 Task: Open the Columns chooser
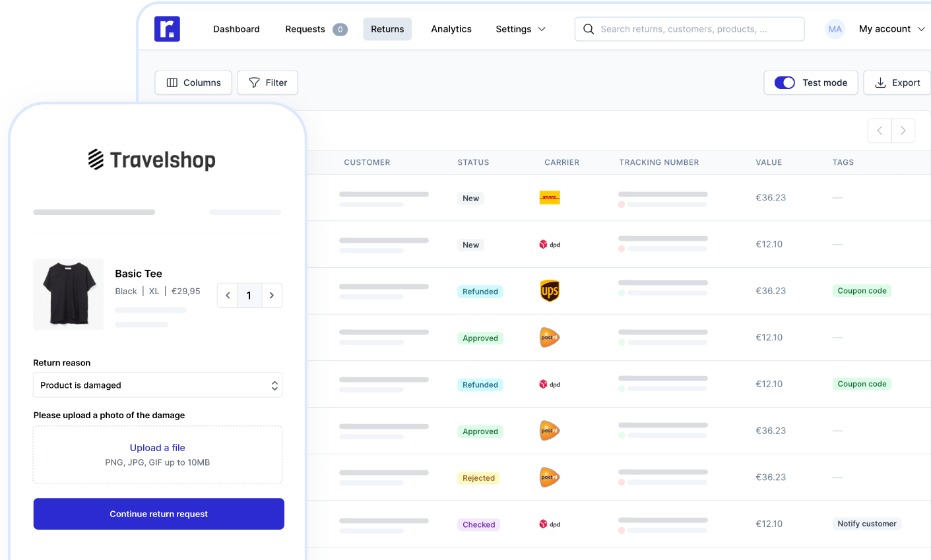[193, 82]
